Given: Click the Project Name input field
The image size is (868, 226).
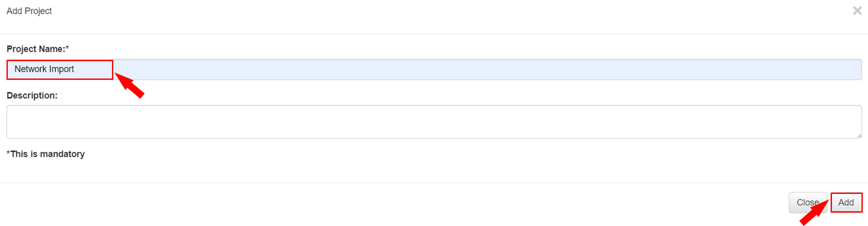Looking at the screenshot, I should [434, 69].
